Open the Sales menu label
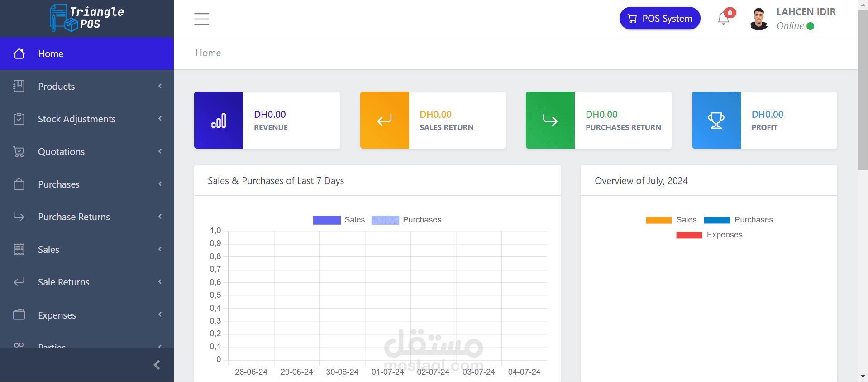Image resolution: width=868 pixels, height=382 pixels. point(48,249)
